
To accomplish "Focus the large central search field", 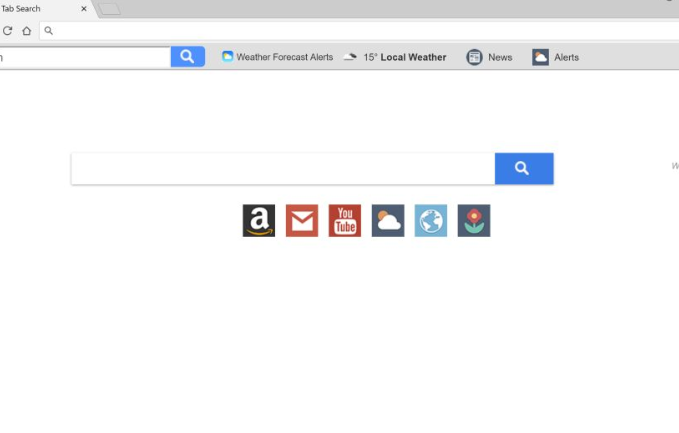I will pyautogui.click(x=283, y=168).
